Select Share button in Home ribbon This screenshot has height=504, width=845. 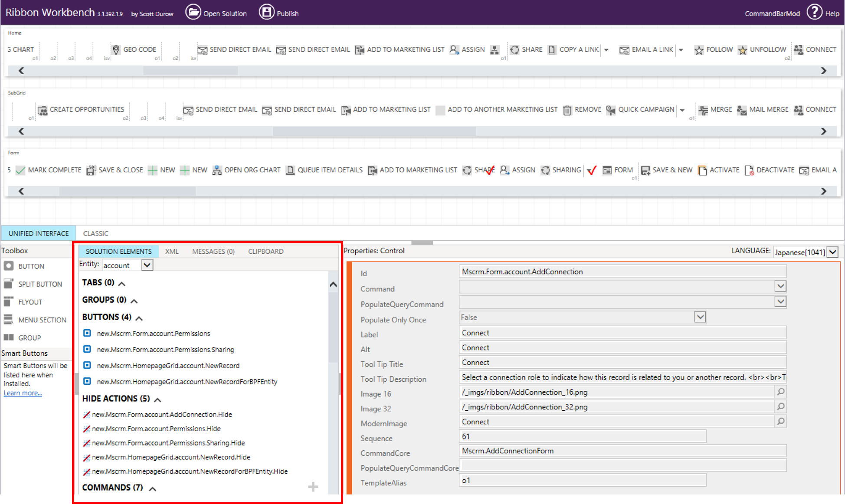point(526,50)
